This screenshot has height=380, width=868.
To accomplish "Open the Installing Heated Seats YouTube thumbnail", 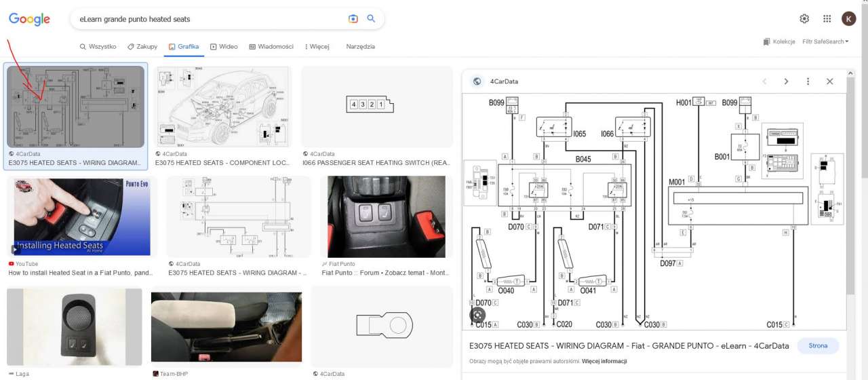I will (80, 217).
